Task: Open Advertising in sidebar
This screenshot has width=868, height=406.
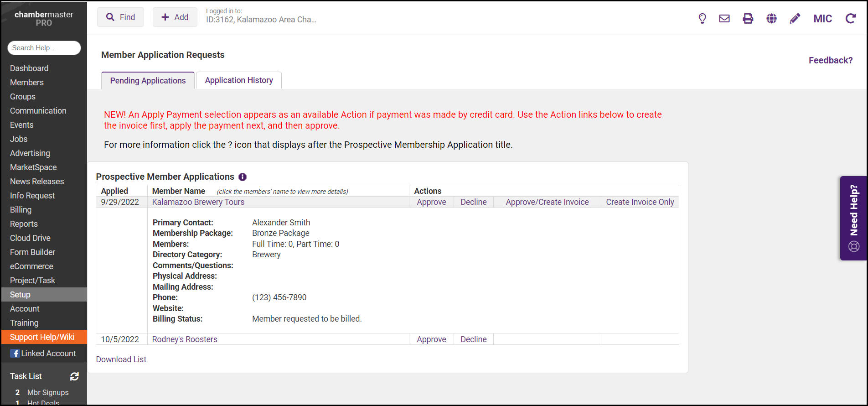Action: [x=30, y=153]
